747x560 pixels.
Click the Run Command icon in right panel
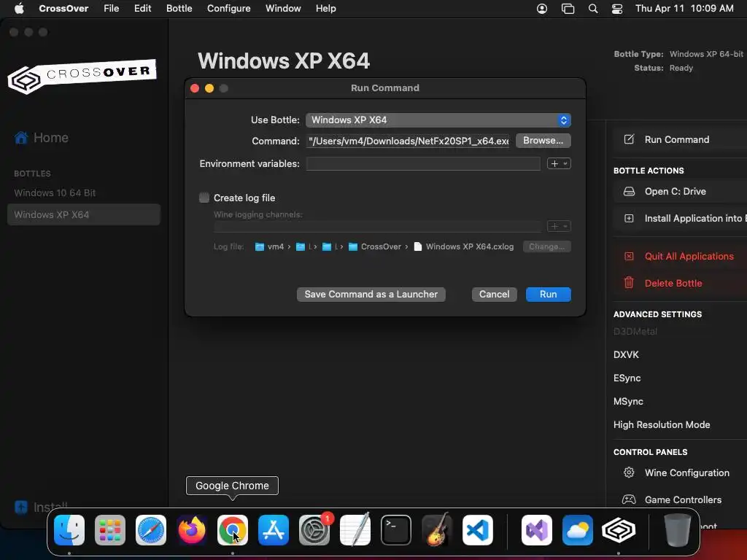click(x=629, y=139)
